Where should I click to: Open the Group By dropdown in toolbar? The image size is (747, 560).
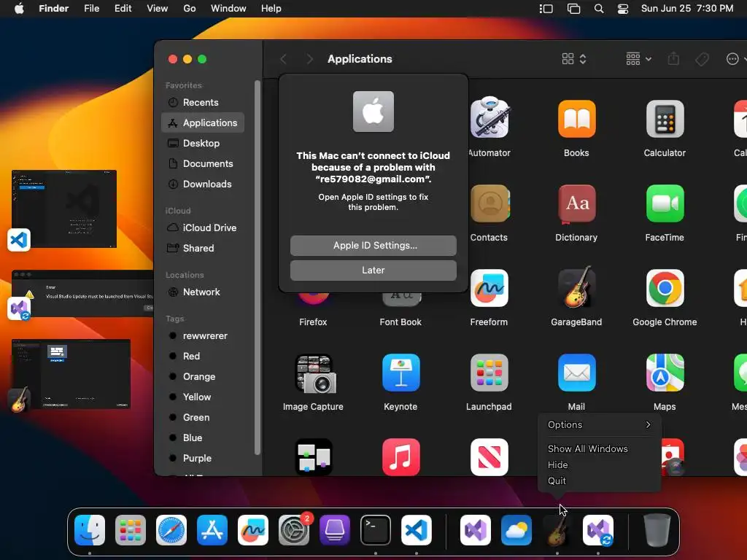pos(638,59)
